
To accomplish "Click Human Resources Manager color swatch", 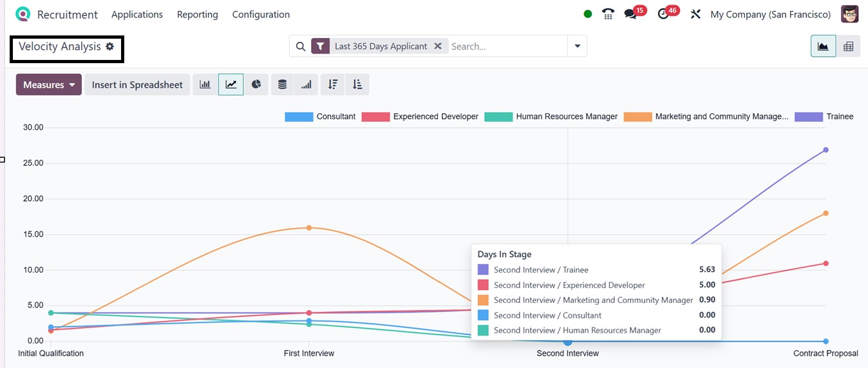I will (498, 117).
